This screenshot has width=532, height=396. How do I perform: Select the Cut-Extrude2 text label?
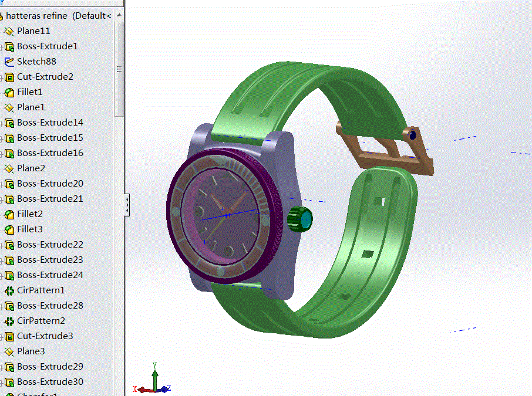45,77
